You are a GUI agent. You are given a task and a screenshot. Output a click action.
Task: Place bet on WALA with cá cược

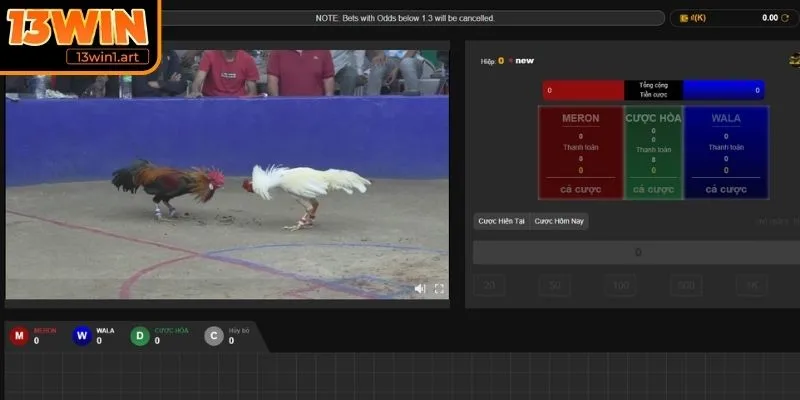point(726,189)
